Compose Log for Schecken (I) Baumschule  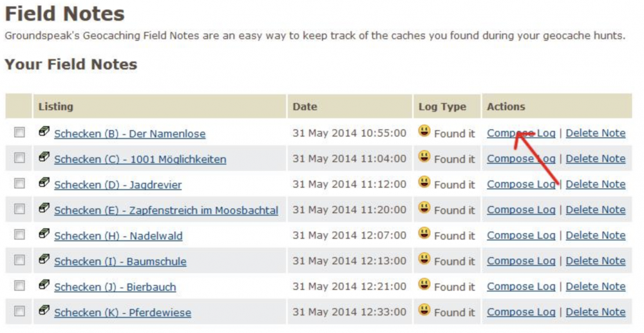point(521,261)
